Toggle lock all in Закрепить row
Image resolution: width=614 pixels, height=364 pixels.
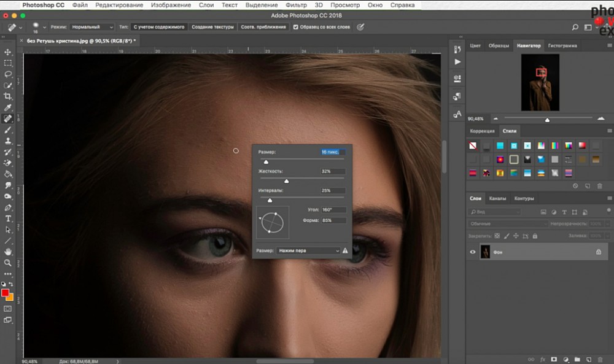click(x=535, y=236)
